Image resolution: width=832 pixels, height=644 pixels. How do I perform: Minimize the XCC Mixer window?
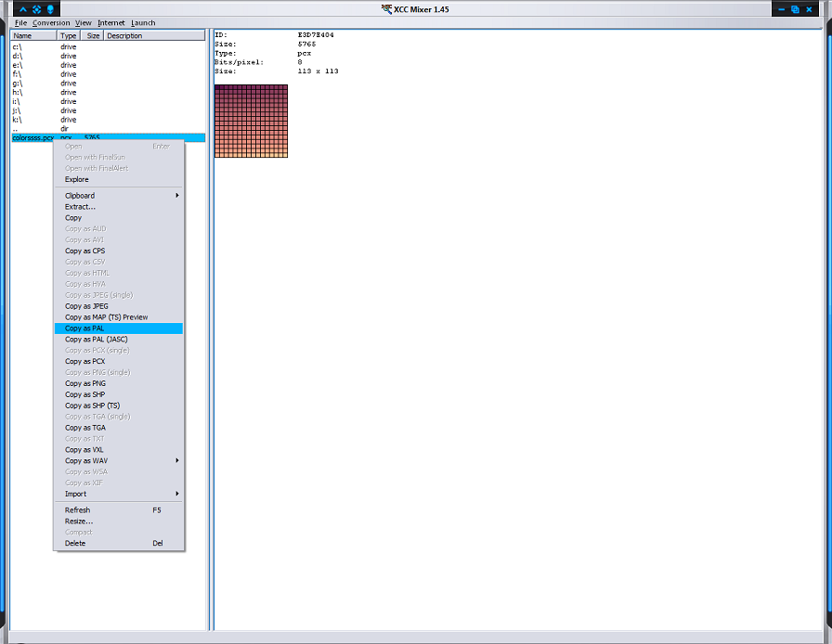[x=782, y=9]
